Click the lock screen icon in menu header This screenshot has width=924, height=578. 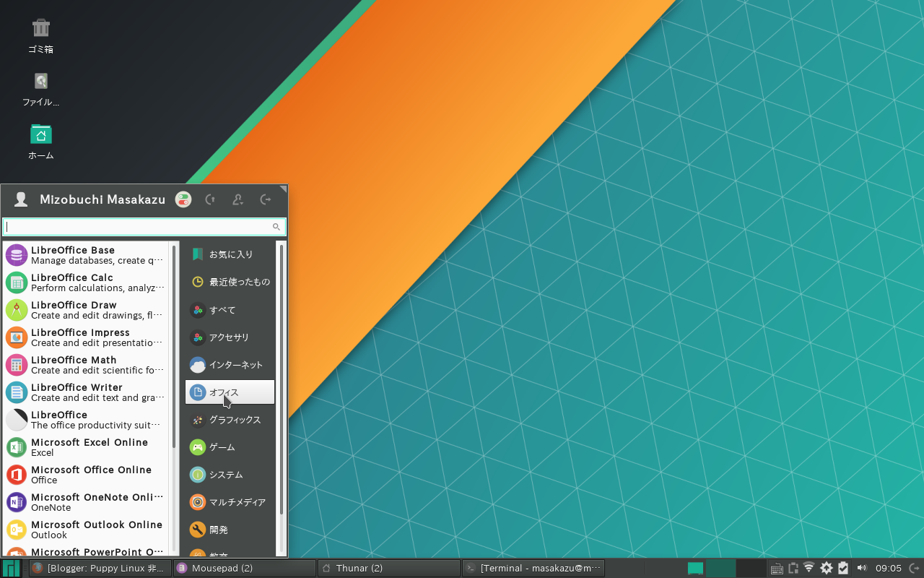(210, 199)
